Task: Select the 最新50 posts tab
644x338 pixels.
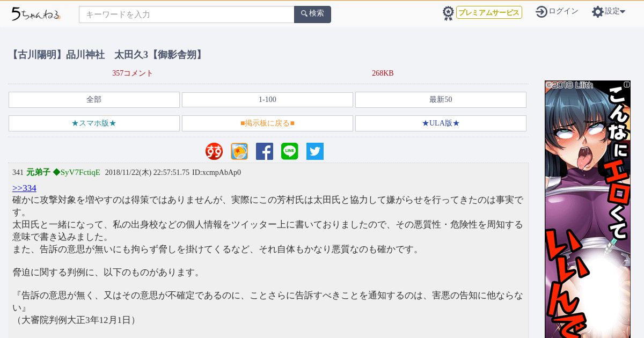Action: 441,100
